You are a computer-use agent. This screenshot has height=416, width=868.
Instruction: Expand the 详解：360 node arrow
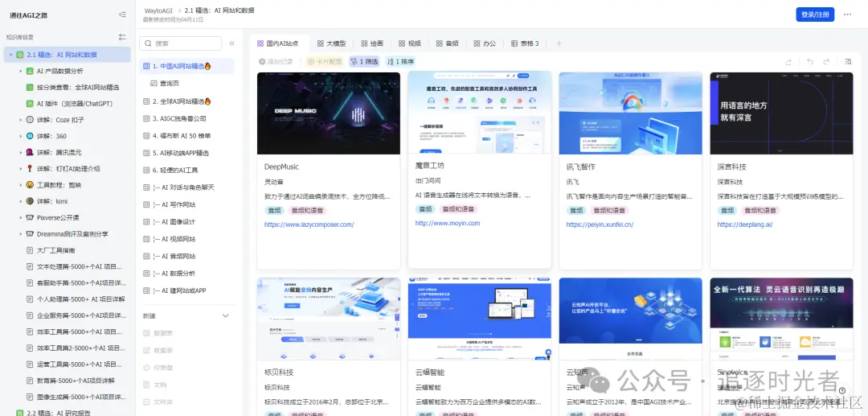20,136
